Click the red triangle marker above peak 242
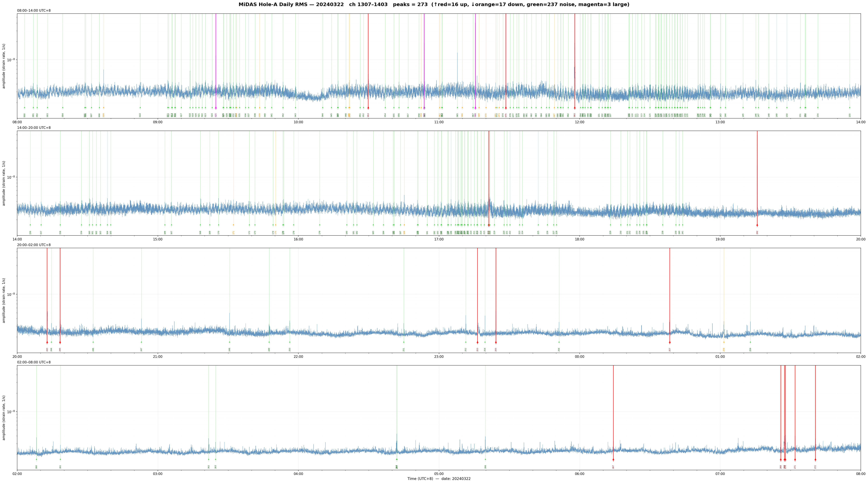 [757, 225]
